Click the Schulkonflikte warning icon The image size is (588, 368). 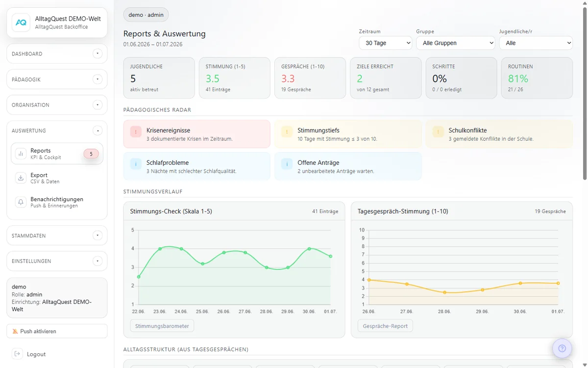438,131
